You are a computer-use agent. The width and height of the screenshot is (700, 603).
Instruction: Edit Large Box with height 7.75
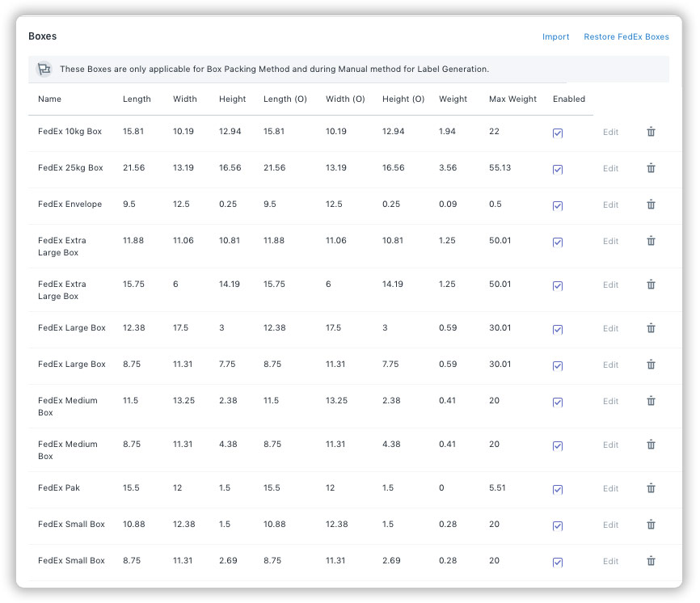(610, 365)
